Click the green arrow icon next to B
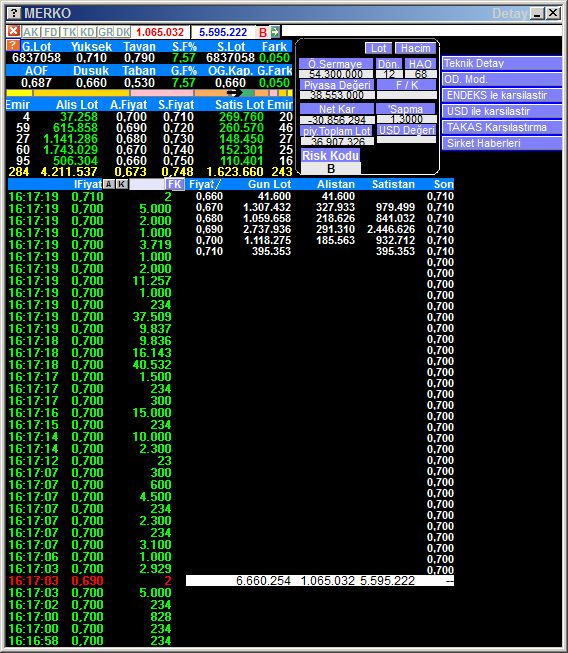Screen dimensions: 568x653 pyautogui.click(x=275, y=32)
